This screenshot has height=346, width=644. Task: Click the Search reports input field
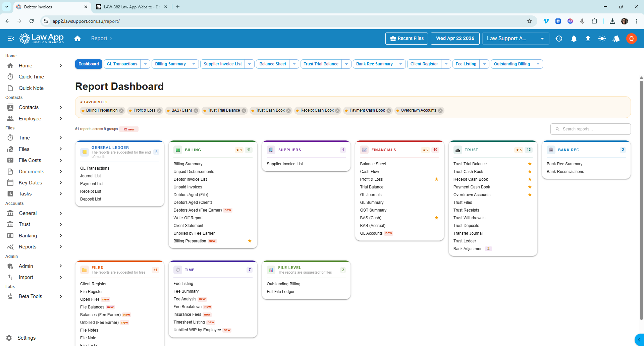(x=590, y=129)
